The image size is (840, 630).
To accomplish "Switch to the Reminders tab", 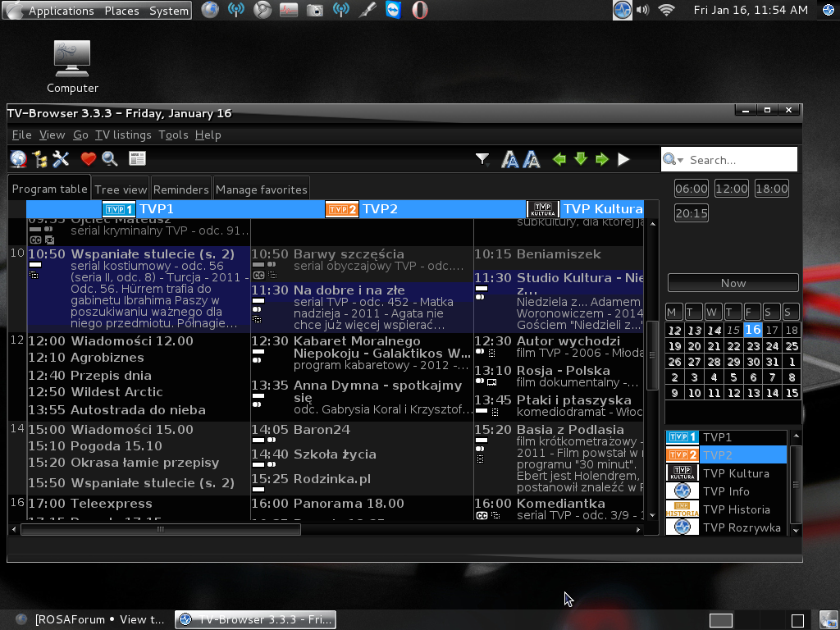I will [181, 189].
